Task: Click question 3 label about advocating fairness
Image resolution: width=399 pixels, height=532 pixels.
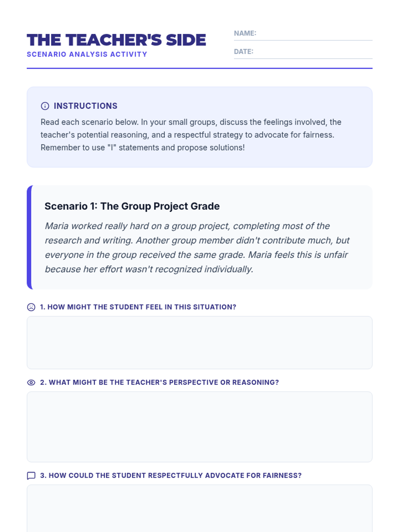Action: 171,476
